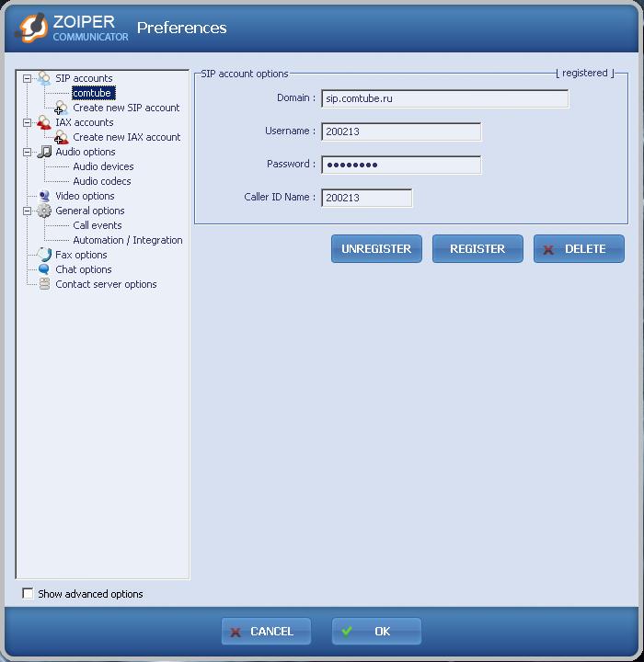Screen dimensions: 644x662
Task: Open Audio codecs settings
Action: point(102,181)
